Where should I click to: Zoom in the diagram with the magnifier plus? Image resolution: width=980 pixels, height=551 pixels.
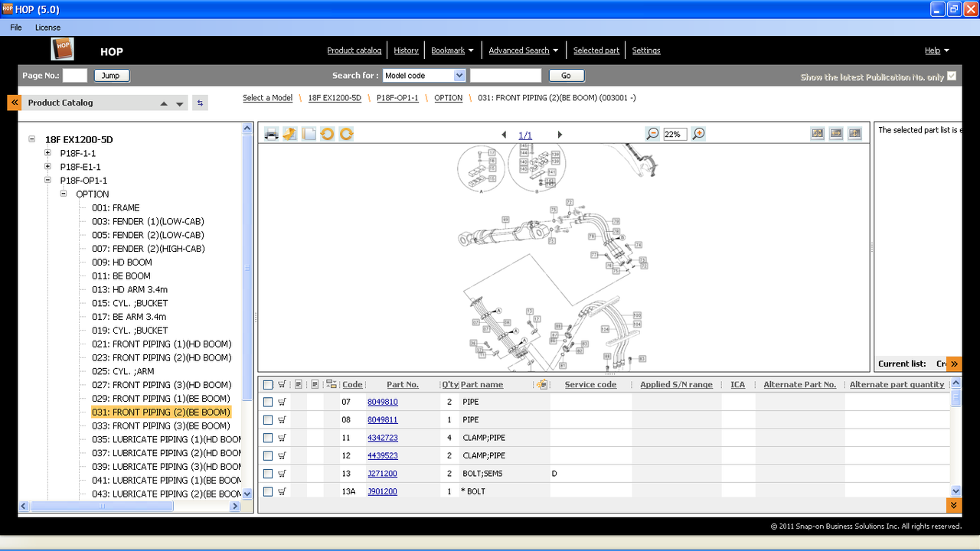[x=698, y=134]
